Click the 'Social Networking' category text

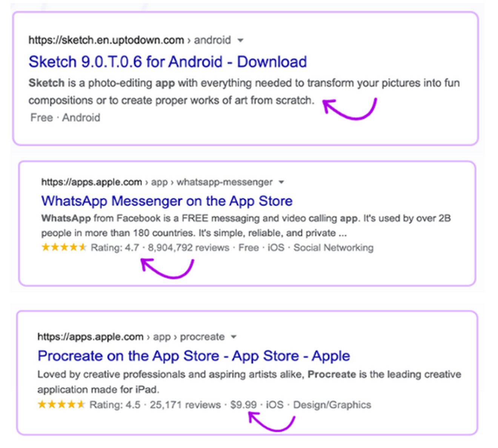334,248
